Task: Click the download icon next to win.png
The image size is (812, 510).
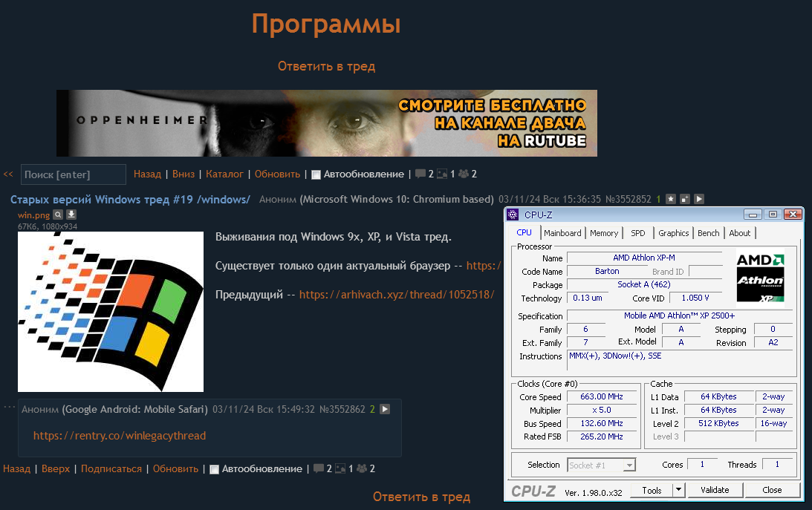Action: click(71, 214)
